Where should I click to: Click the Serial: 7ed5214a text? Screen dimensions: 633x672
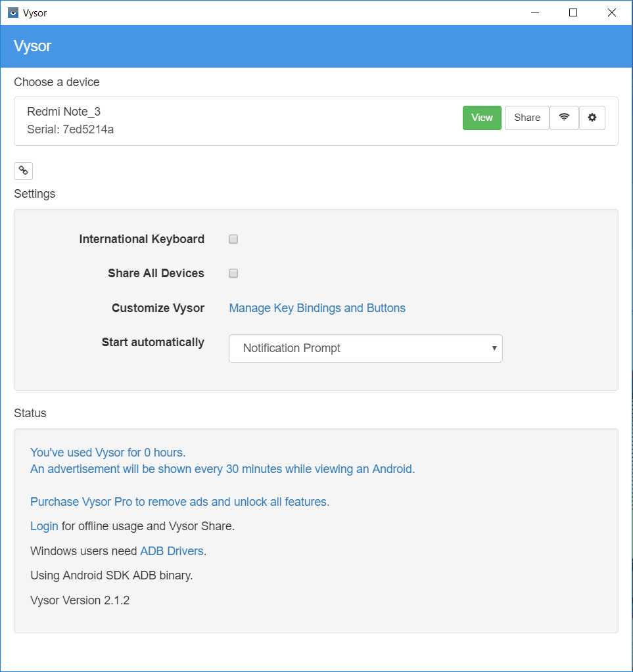point(70,129)
